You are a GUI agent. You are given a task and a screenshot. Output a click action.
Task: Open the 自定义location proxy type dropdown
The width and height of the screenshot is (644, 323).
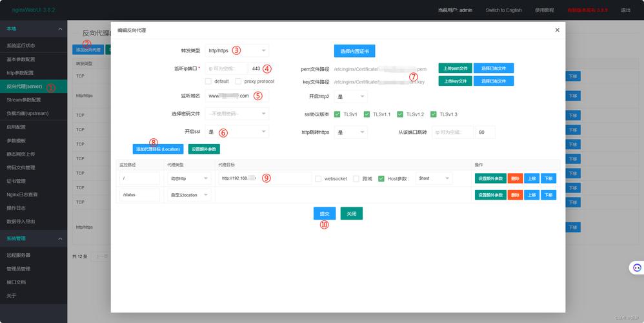pyautogui.click(x=189, y=195)
